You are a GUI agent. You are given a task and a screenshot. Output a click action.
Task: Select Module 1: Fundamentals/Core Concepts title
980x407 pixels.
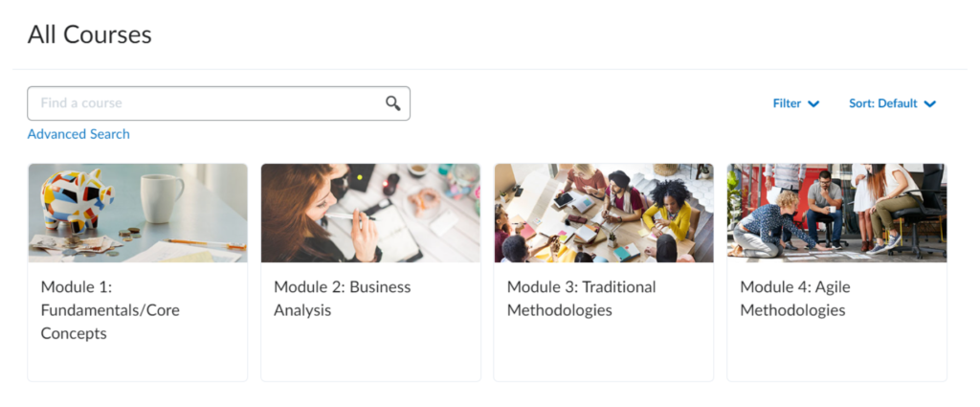coord(110,310)
